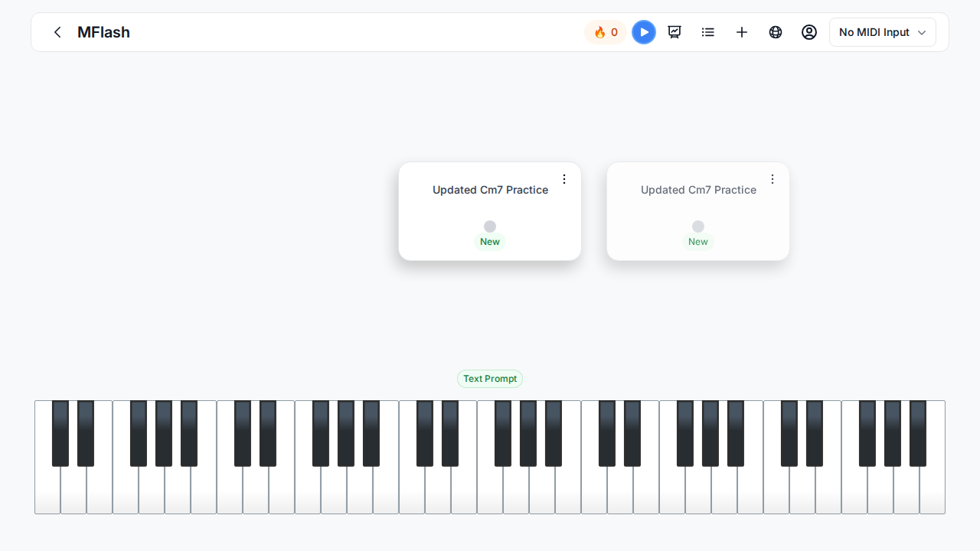Click the fire streak counter
This screenshot has height=551, width=980.
[606, 32]
